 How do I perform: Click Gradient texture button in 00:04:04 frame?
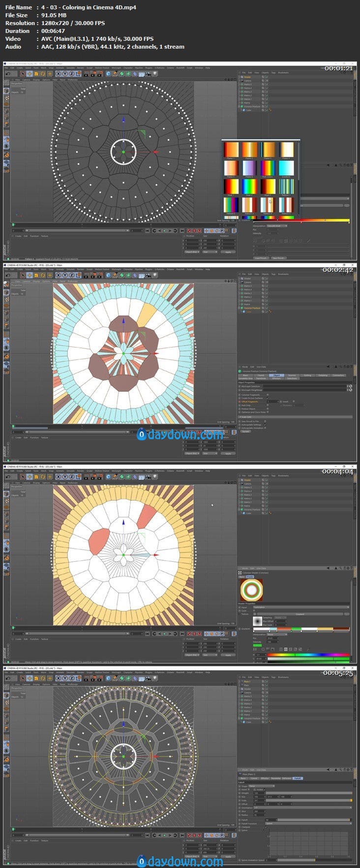(300, 614)
